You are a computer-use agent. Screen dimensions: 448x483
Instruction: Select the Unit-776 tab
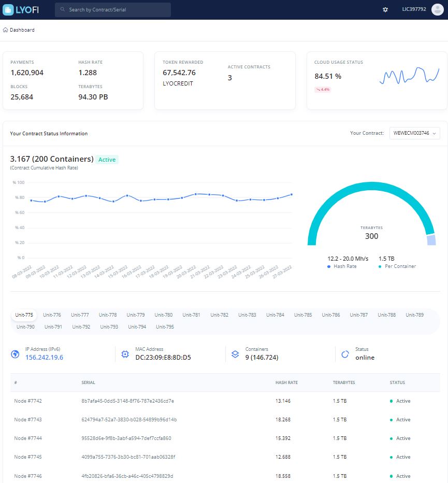52,315
